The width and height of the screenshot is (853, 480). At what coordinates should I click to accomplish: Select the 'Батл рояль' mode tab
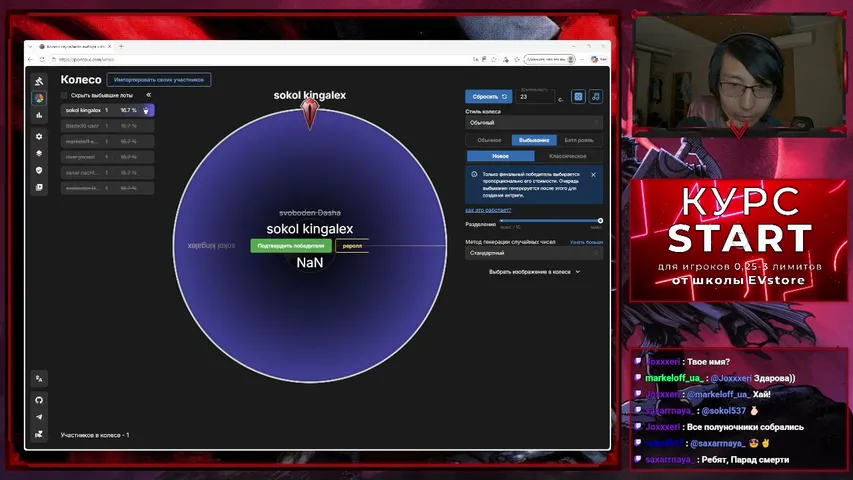coord(579,140)
